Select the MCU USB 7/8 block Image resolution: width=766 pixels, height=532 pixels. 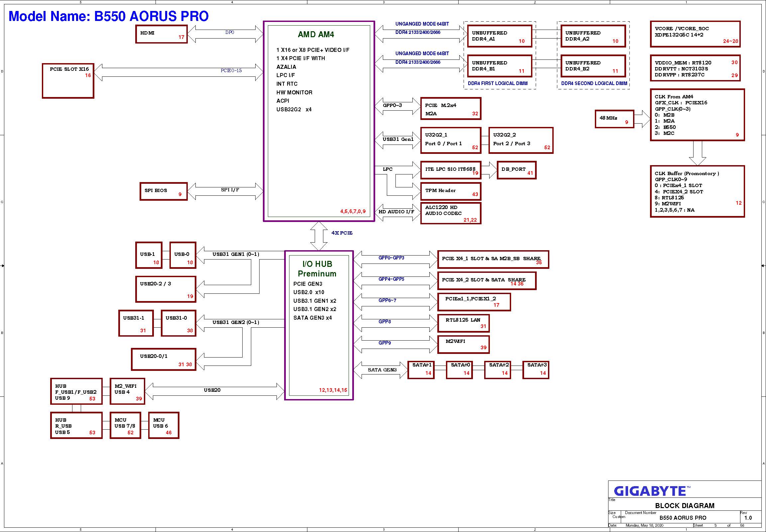125,426
